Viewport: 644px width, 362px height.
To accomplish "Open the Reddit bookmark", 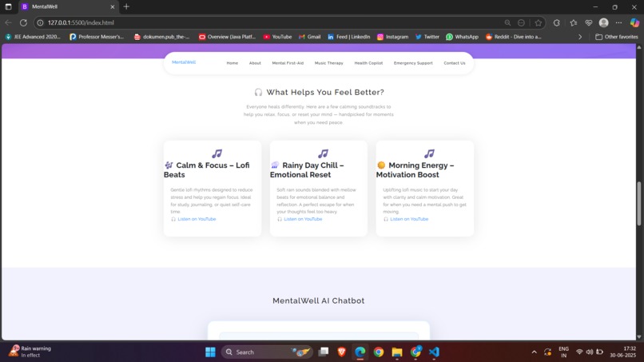I will click(x=514, y=37).
